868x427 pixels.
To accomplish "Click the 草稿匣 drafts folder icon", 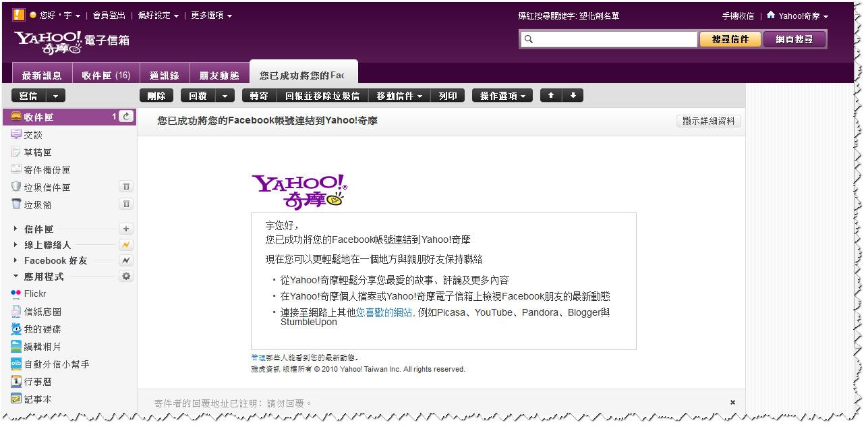I will point(16,152).
